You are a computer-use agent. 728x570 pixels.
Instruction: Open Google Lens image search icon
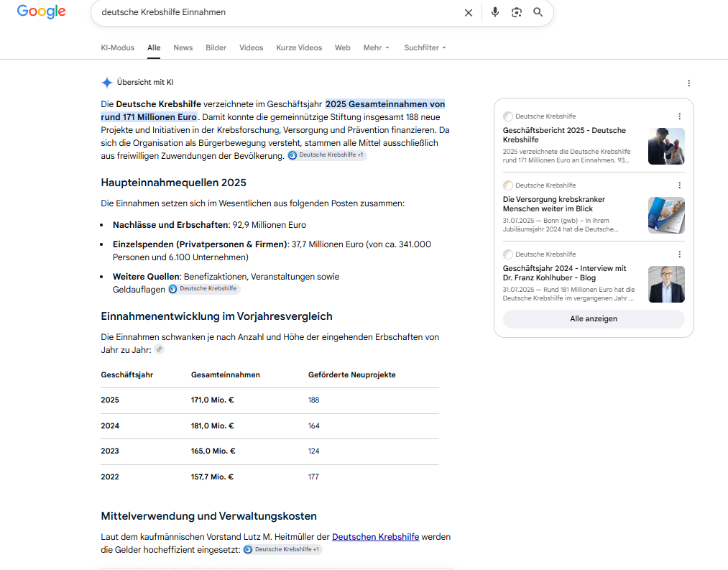pyautogui.click(x=516, y=12)
